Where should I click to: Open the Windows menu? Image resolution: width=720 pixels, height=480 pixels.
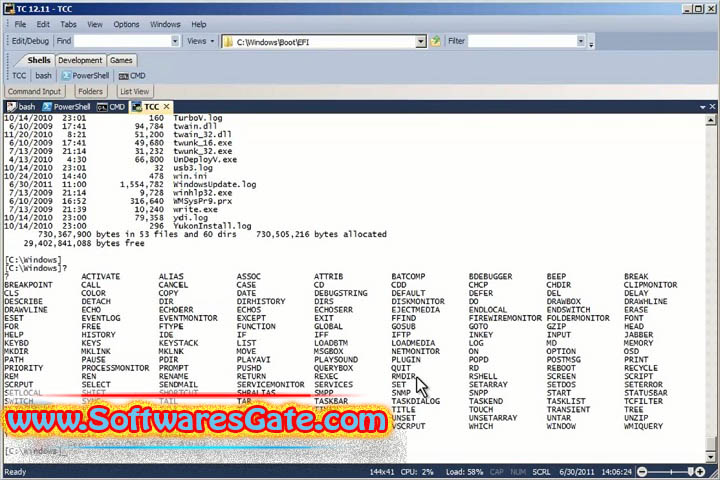click(165, 24)
